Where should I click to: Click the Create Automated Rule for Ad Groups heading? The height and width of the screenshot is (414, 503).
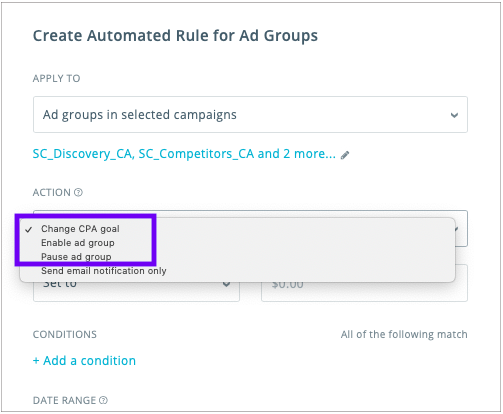tap(175, 36)
